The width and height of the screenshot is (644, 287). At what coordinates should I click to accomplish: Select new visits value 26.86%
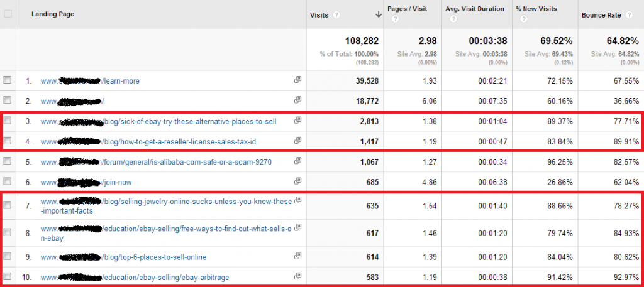pos(559,182)
